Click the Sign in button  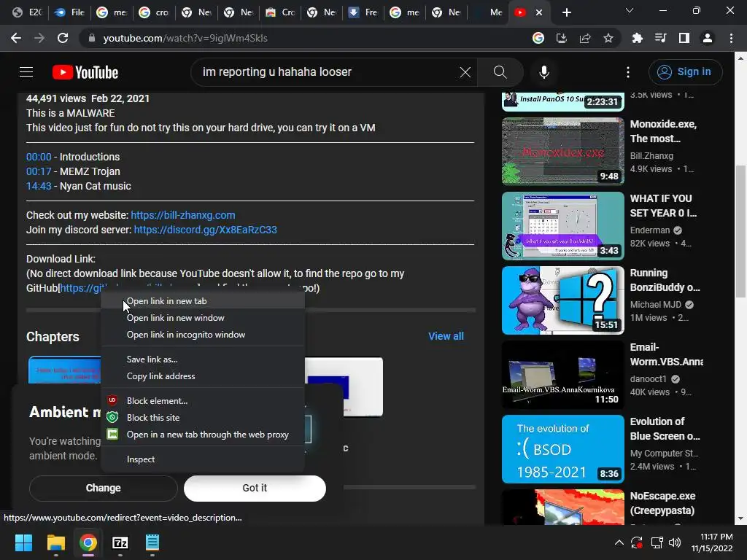pyautogui.click(x=685, y=72)
